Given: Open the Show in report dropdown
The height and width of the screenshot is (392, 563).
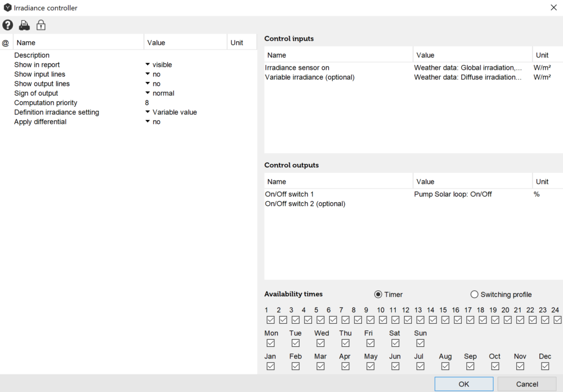Looking at the screenshot, I should (147, 65).
